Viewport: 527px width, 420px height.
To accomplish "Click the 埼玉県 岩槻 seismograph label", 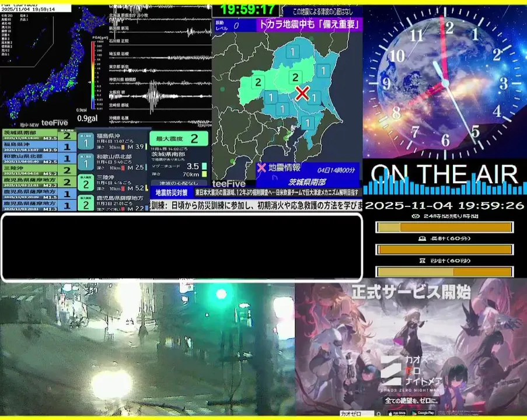I will (119, 54).
